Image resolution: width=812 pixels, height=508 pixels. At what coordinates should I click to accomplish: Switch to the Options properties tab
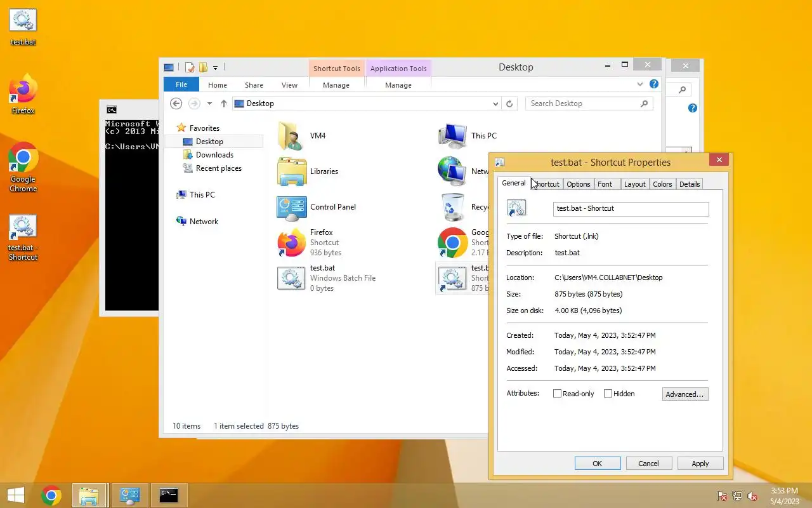click(579, 184)
